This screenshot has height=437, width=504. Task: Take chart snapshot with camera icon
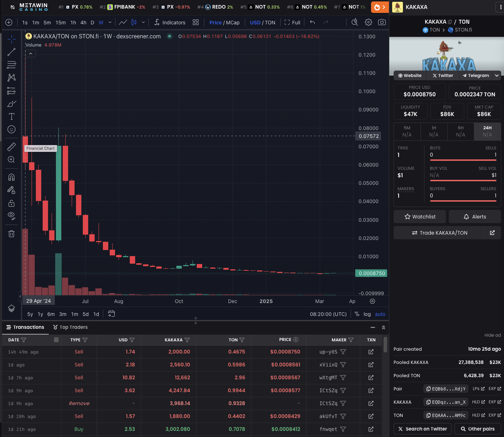tap(382, 22)
